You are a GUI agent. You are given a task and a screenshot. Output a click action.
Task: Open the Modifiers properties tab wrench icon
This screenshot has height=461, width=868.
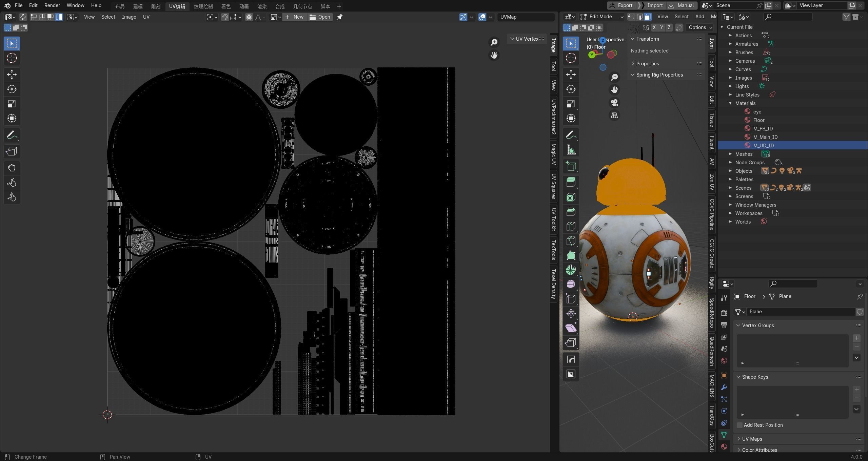[x=724, y=387]
